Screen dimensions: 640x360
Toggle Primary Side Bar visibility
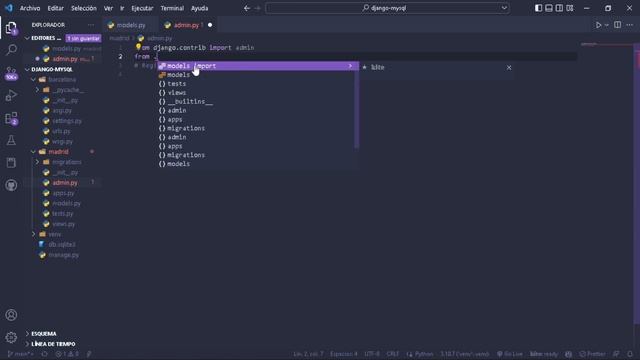(538, 8)
